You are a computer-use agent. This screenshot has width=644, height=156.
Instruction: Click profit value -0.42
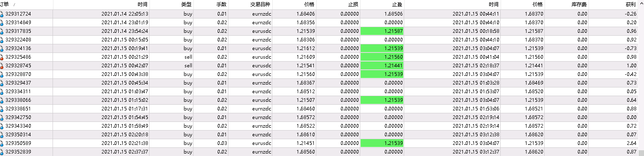[630, 74]
